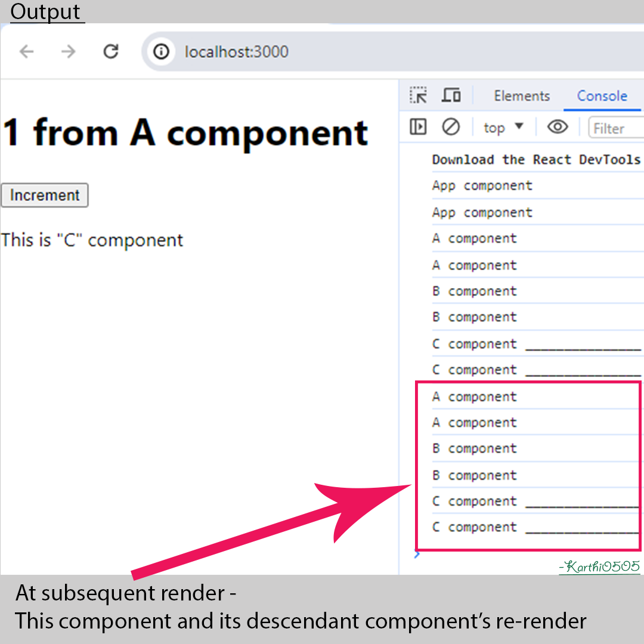Viewport: 644px width, 644px height.
Task: Click the console input prompt chevron
Action: (x=417, y=555)
